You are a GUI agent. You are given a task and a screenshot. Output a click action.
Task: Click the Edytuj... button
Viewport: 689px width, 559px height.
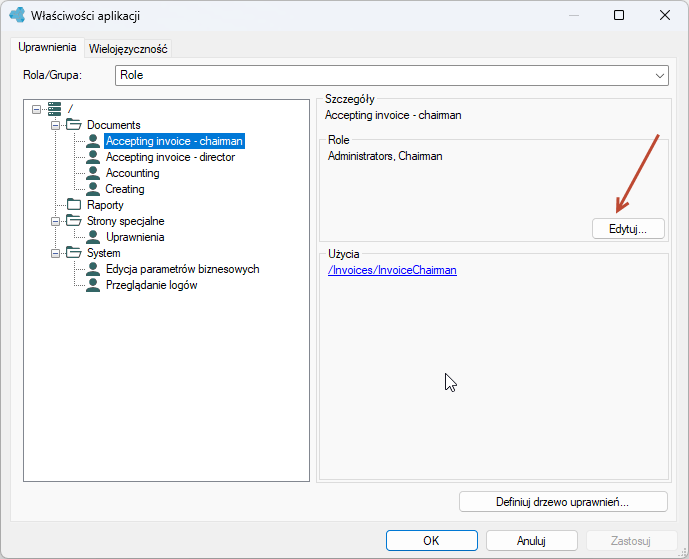click(x=628, y=229)
